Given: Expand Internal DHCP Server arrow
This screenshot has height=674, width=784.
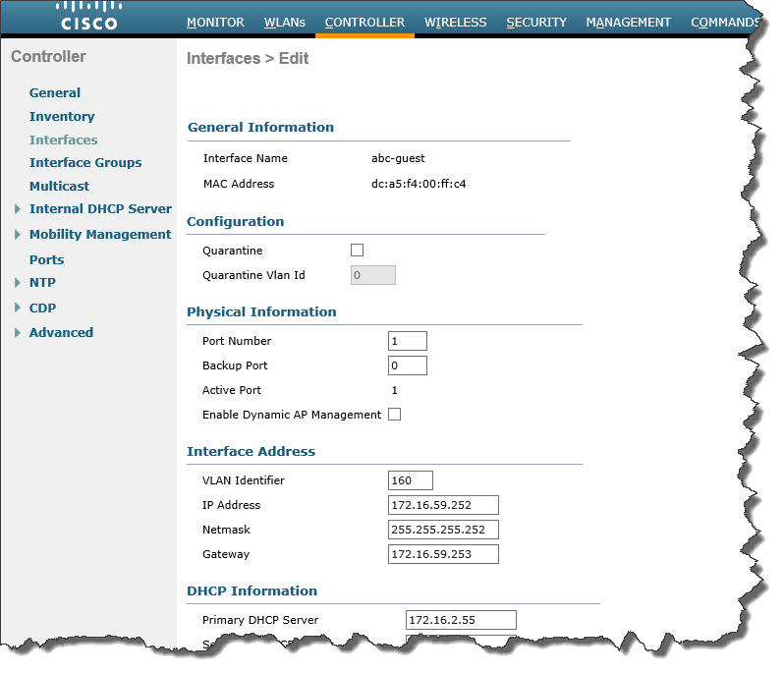Looking at the screenshot, I should pyautogui.click(x=18, y=209).
